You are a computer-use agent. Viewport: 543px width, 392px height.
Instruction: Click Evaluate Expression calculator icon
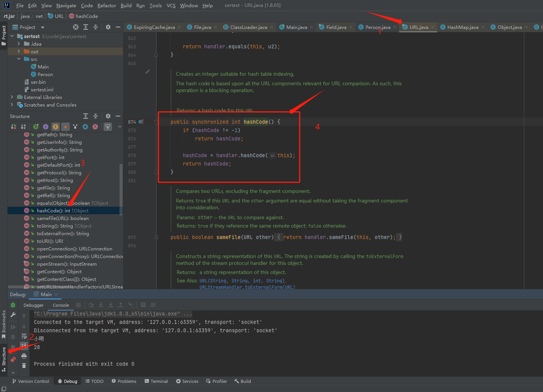(x=143, y=305)
